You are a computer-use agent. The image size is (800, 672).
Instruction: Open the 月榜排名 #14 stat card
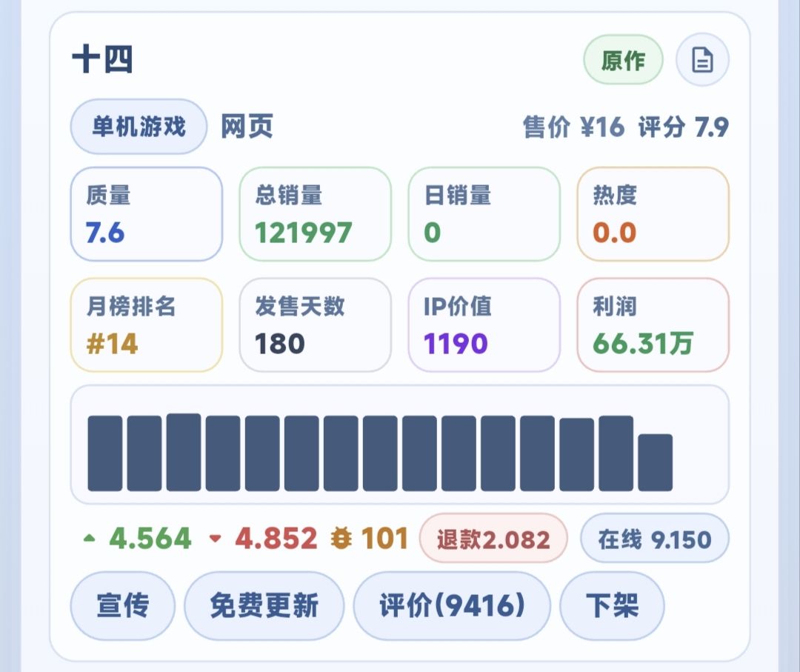(147, 325)
